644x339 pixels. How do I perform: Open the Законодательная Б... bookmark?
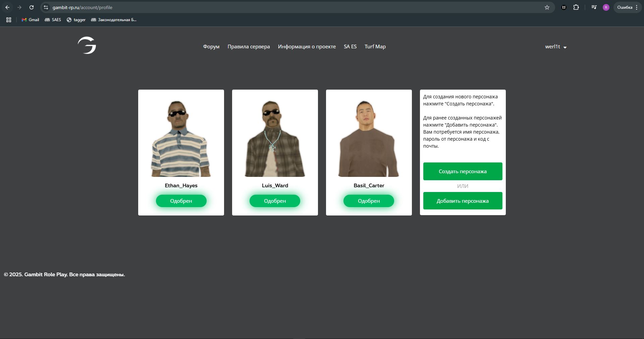pyautogui.click(x=114, y=20)
